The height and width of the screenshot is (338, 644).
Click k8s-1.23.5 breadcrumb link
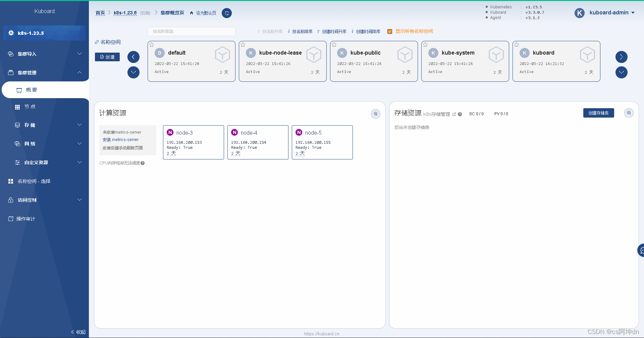coord(125,13)
